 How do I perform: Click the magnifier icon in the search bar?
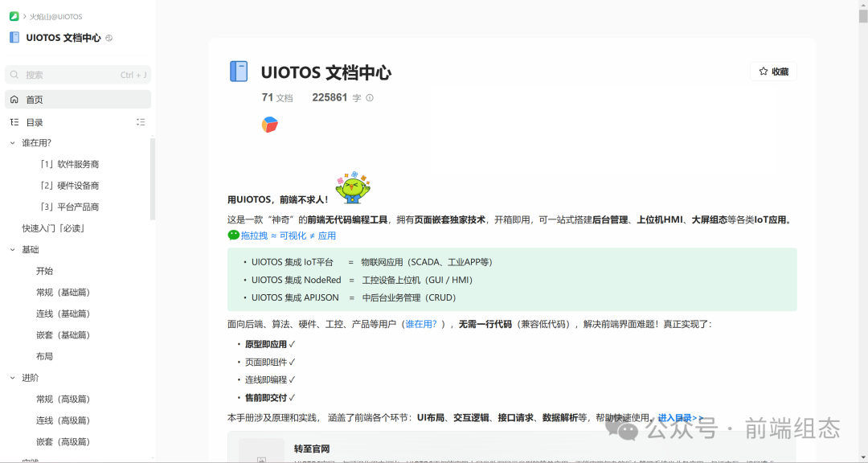[14, 74]
